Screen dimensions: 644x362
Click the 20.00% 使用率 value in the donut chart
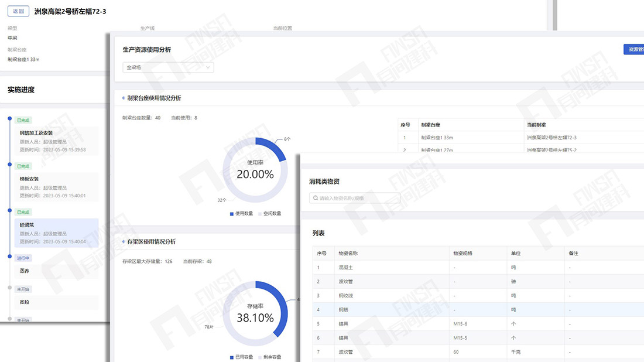tap(255, 175)
